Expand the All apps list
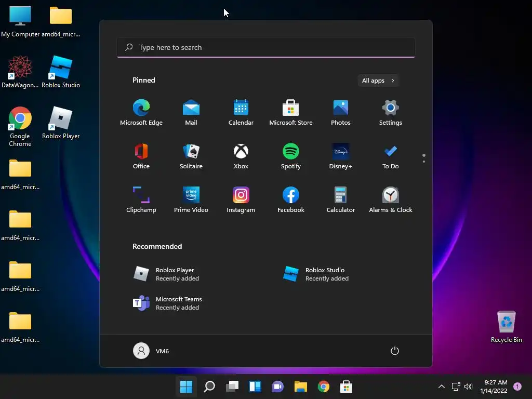Screen dimensions: 532x399 (x=378, y=81)
